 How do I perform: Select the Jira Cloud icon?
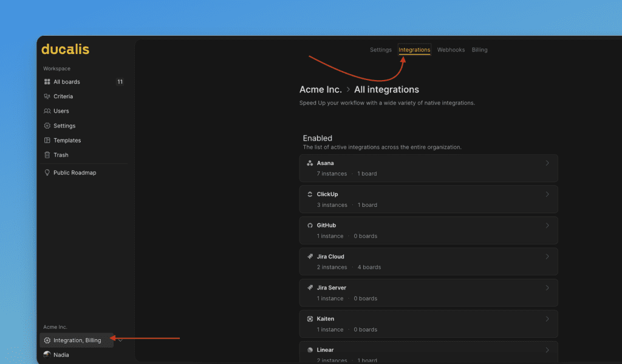[310, 256]
